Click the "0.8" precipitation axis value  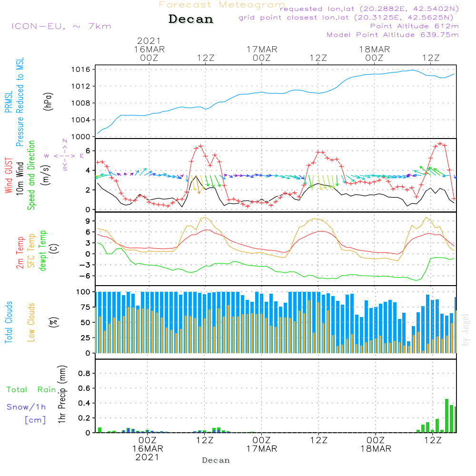(84, 373)
